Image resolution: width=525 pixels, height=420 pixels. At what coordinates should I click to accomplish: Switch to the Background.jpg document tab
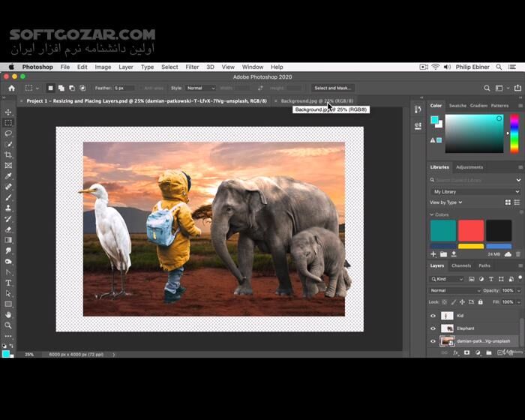pyautogui.click(x=316, y=100)
